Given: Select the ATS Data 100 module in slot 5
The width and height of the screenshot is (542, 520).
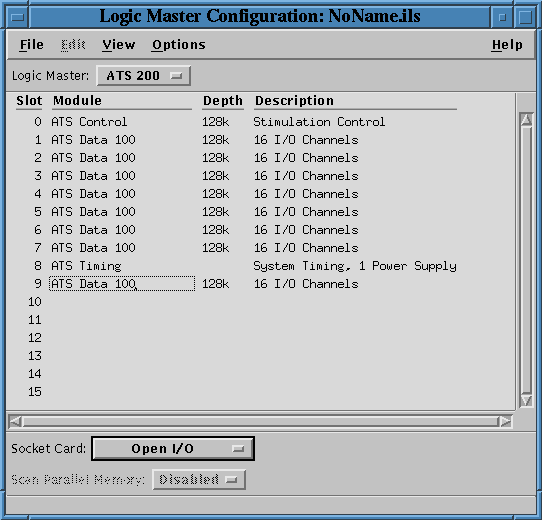Looking at the screenshot, I should (93, 212).
